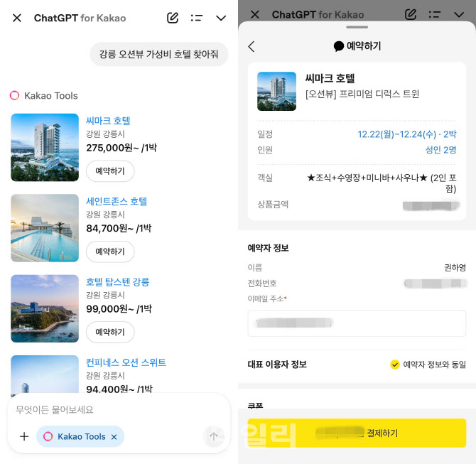Remove the Kakao Tools chip
The width and height of the screenshot is (476, 464).
pyautogui.click(x=114, y=437)
